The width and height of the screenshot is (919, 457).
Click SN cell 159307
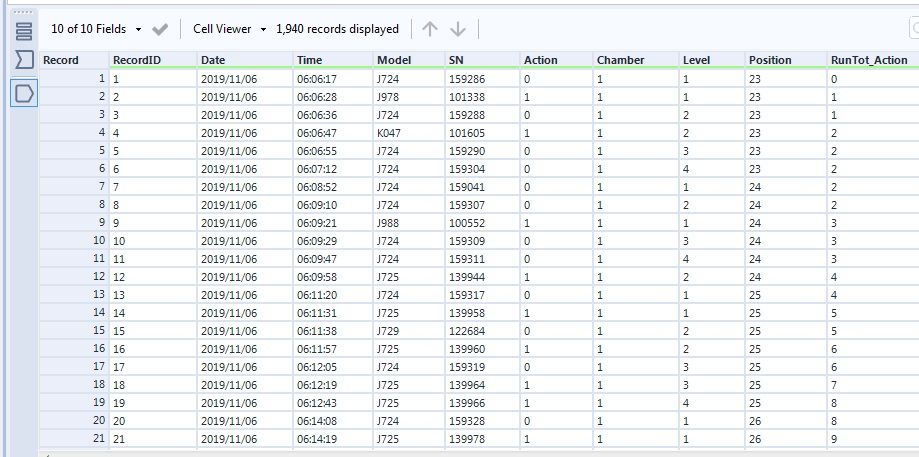(482, 205)
